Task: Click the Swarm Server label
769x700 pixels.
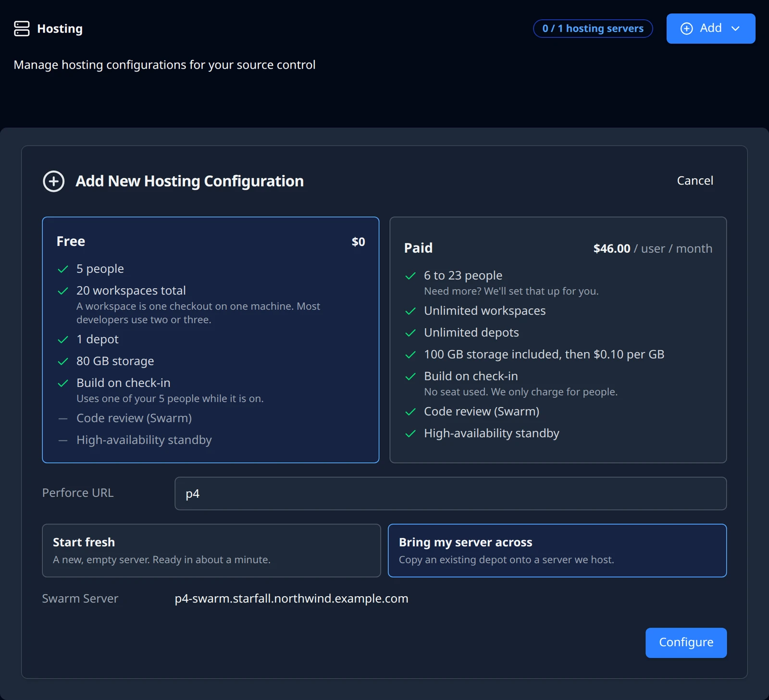Action: tap(80, 599)
